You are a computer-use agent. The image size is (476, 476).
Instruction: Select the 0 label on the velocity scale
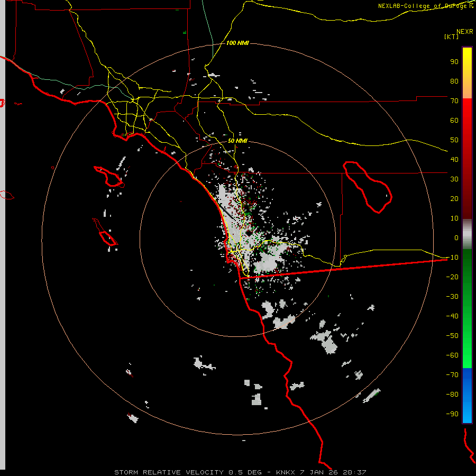pyautogui.click(x=456, y=238)
